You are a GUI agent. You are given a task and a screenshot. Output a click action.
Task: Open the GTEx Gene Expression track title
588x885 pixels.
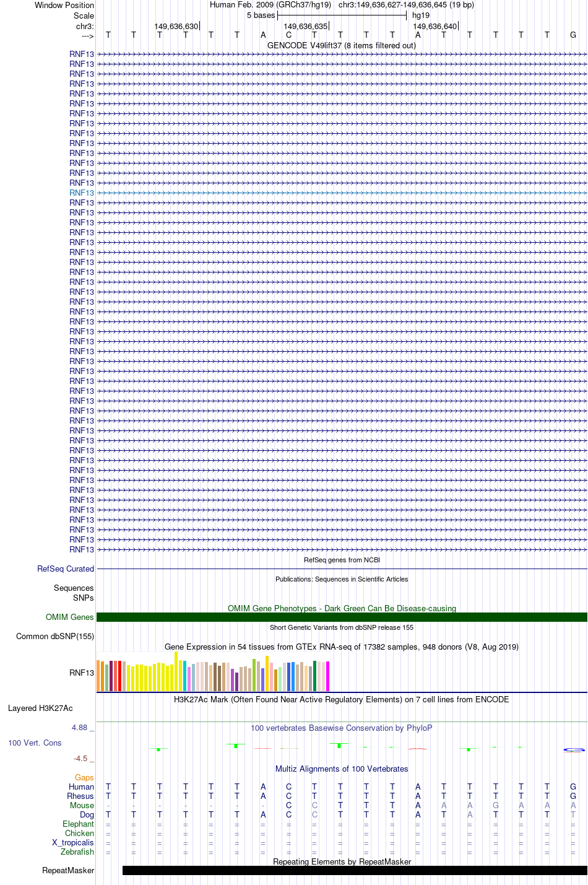coord(342,647)
